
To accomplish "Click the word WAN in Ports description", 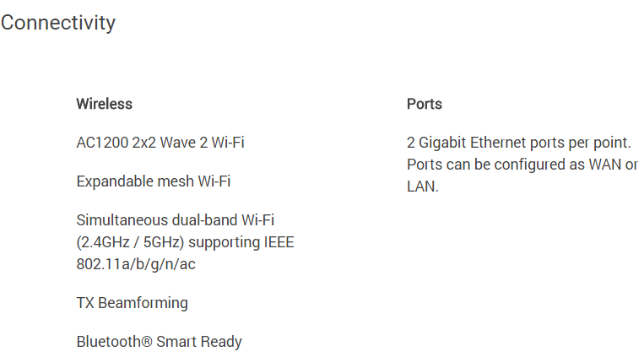I will [x=605, y=165].
